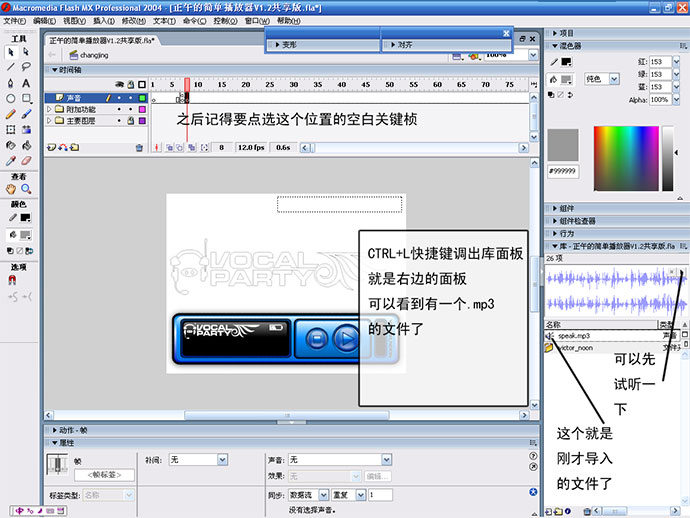Click the delete layer trash icon
This screenshot has height=518, width=690.
click(139, 148)
